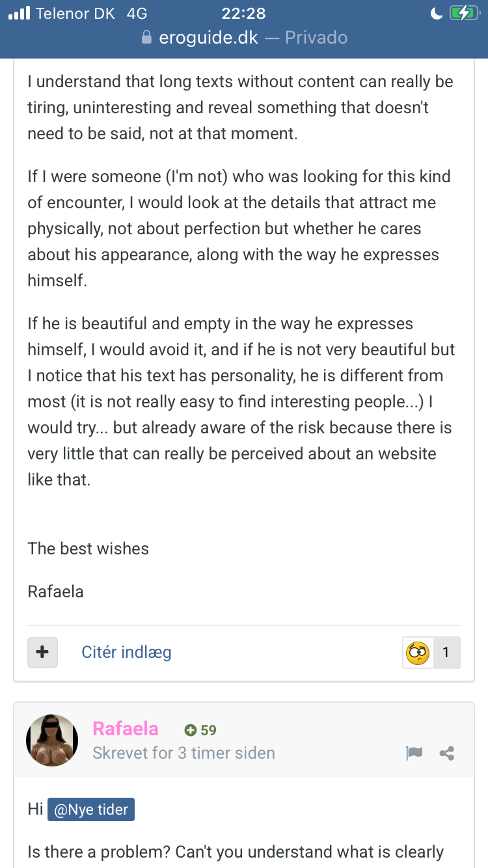The height and width of the screenshot is (868, 488).
Task: Click the reputation score 59
Action: pos(208,730)
